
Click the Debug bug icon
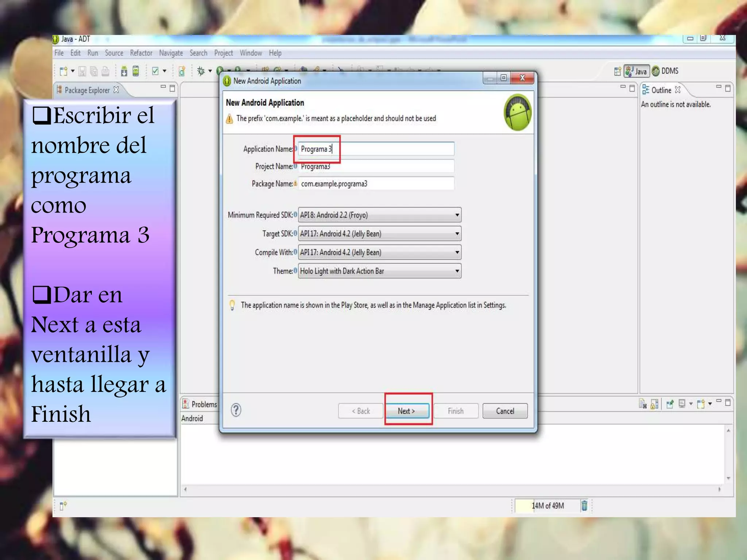(201, 71)
